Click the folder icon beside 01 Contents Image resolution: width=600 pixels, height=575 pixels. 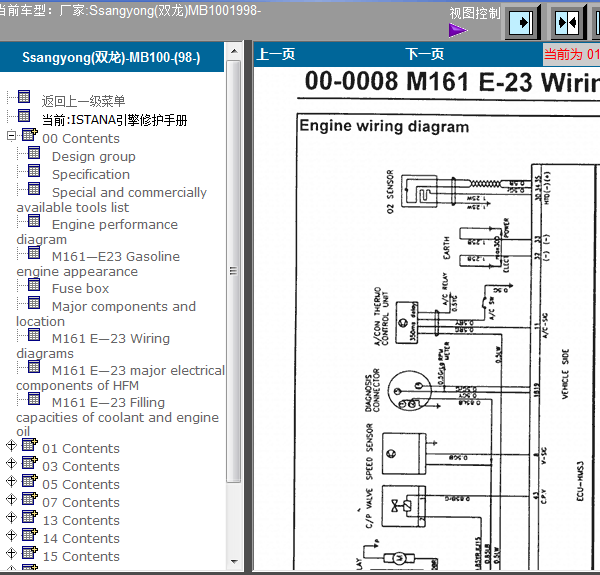(29, 445)
